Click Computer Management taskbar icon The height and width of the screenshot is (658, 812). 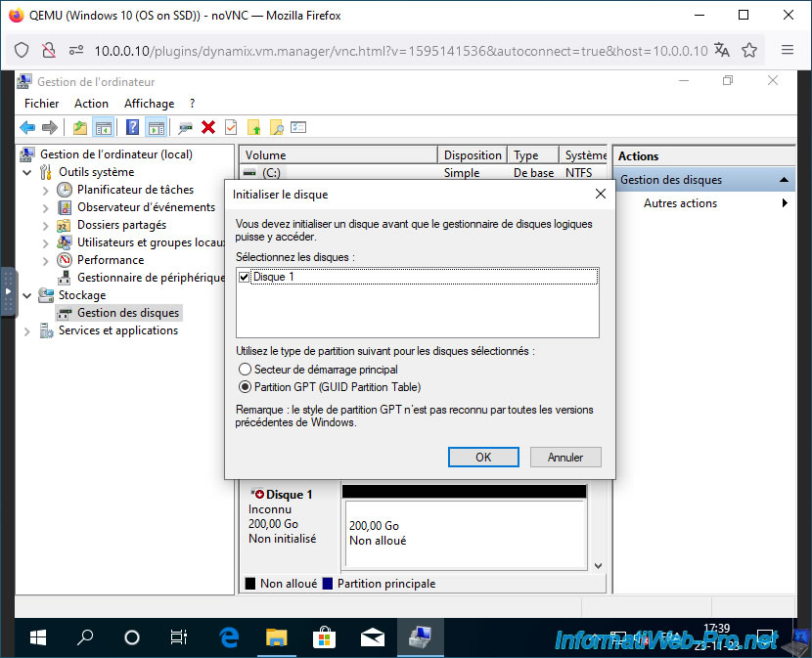tap(420, 637)
